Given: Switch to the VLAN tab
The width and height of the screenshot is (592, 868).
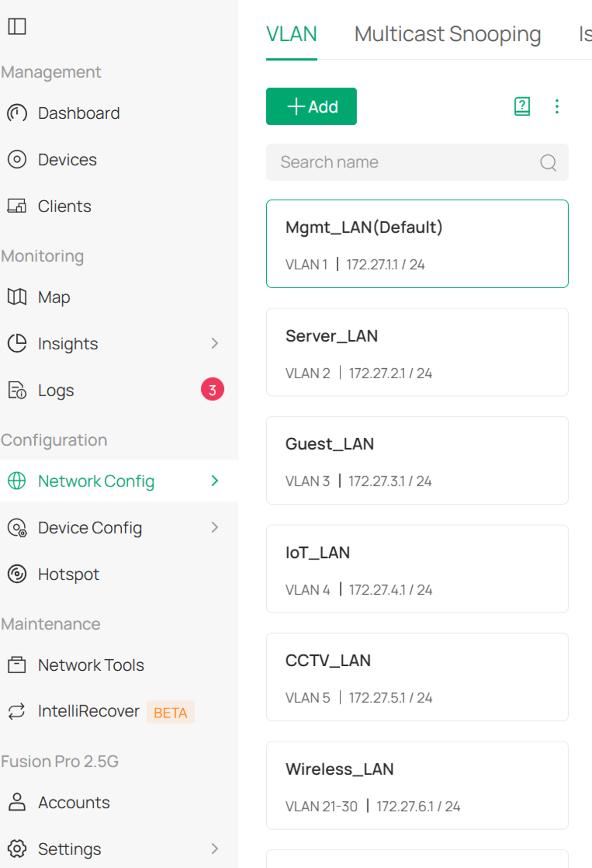Looking at the screenshot, I should (292, 34).
